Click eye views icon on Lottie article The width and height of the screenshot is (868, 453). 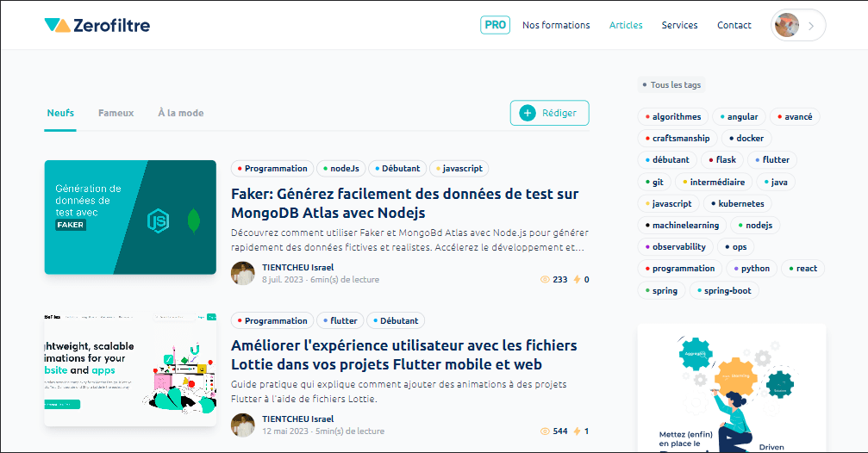[545, 431]
